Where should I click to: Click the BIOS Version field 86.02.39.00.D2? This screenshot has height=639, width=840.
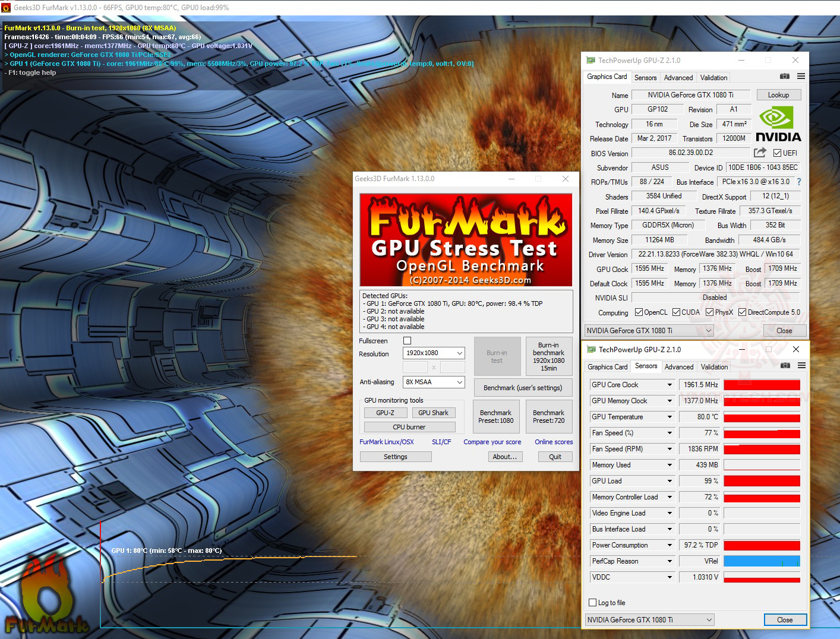(691, 153)
